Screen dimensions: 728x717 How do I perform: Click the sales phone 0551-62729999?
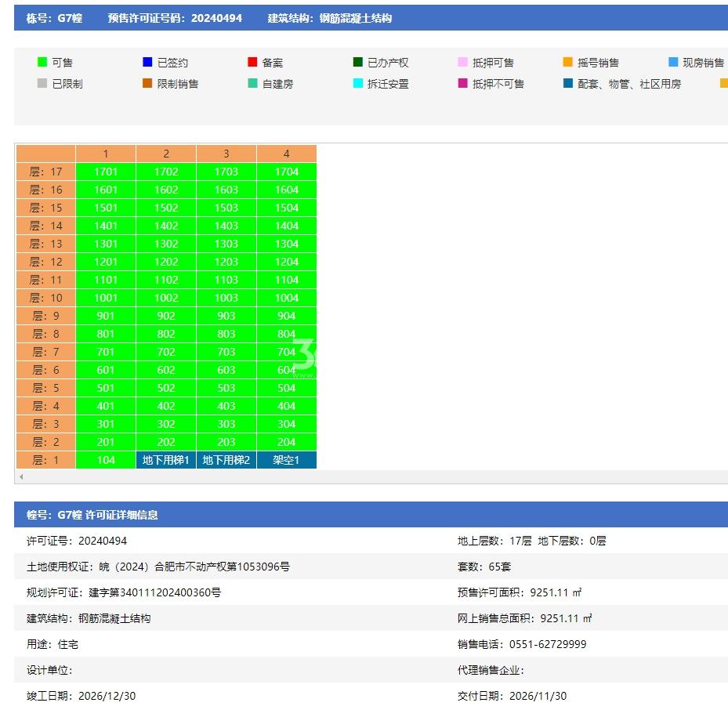[548, 644]
